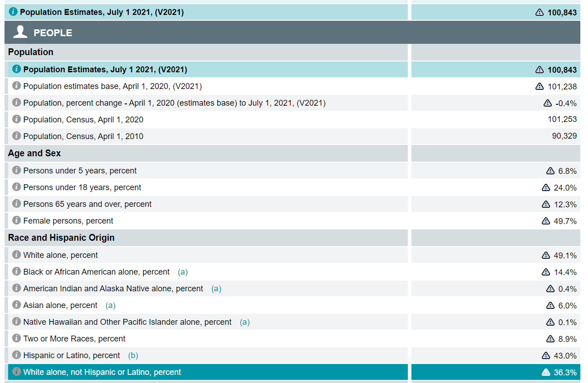Click info icon for Persons under 18 years
This screenshot has width=588, height=383.
(x=17, y=187)
